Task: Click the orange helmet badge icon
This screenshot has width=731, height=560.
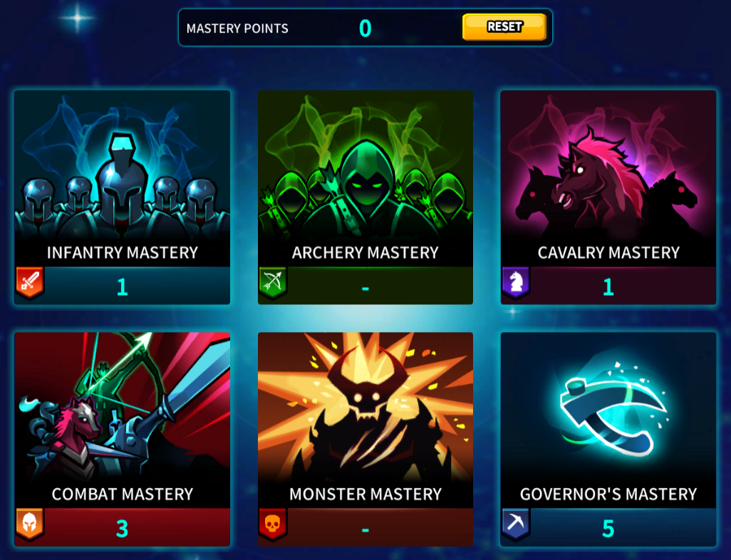Action: pos(30,523)
